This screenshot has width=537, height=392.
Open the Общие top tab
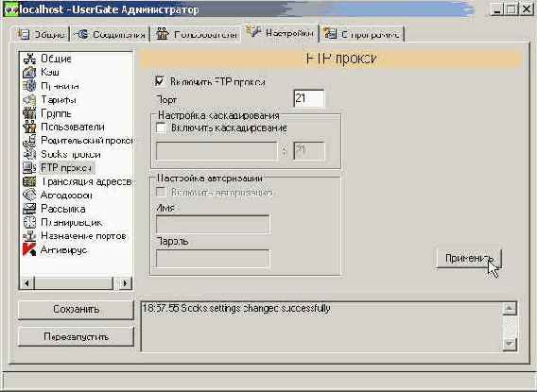[42, 34]
